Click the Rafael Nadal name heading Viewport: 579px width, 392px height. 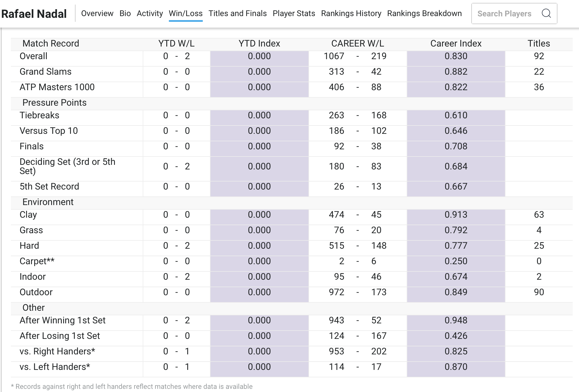click(x=34, y=14)
